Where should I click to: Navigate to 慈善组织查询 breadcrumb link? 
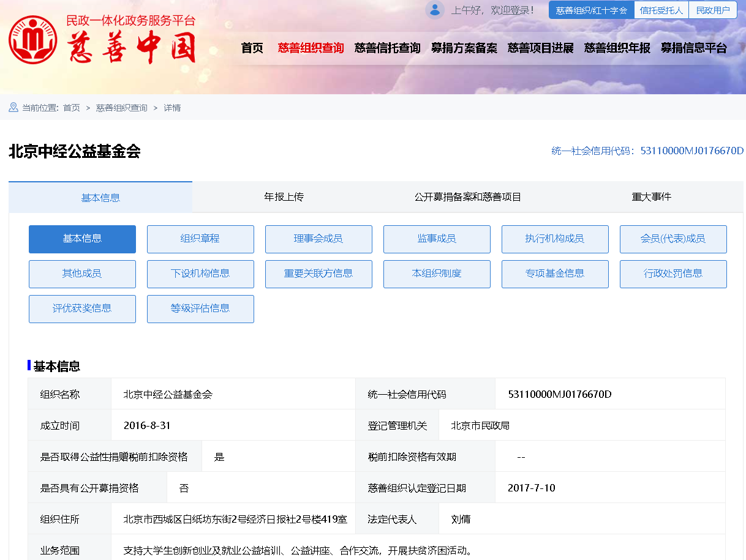pos(121,108)
